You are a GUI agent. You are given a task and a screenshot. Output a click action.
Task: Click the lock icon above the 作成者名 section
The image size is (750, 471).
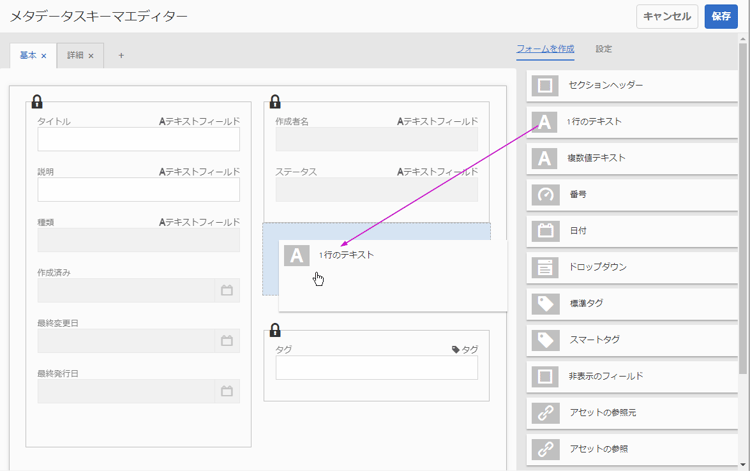[x=275, y=101]
